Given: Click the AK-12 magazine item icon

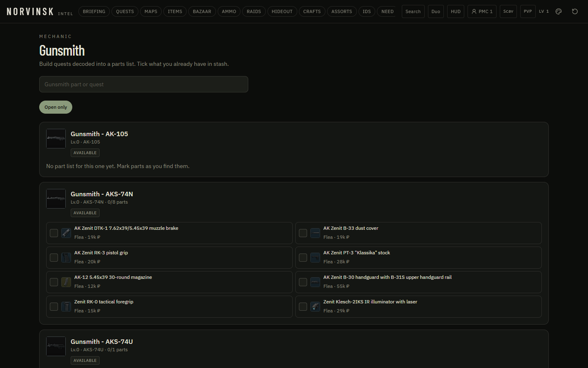Looking at the screenshot, I should pos(66,282).
